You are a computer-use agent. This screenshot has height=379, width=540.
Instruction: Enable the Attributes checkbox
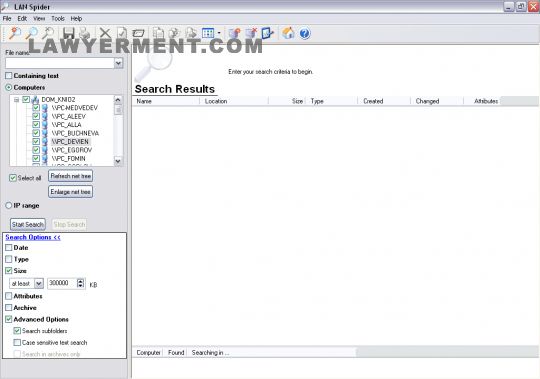click(9, 296)
